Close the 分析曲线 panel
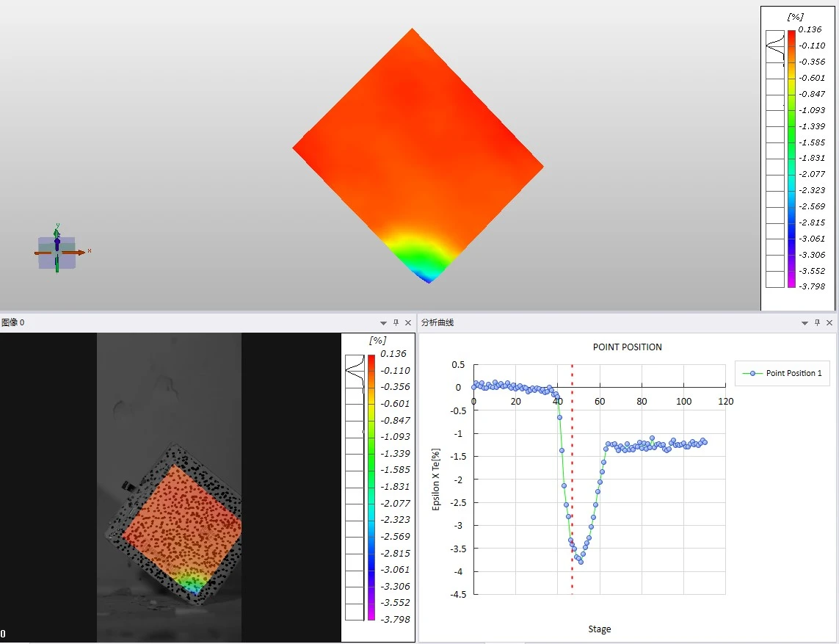 tap(830, 323)
